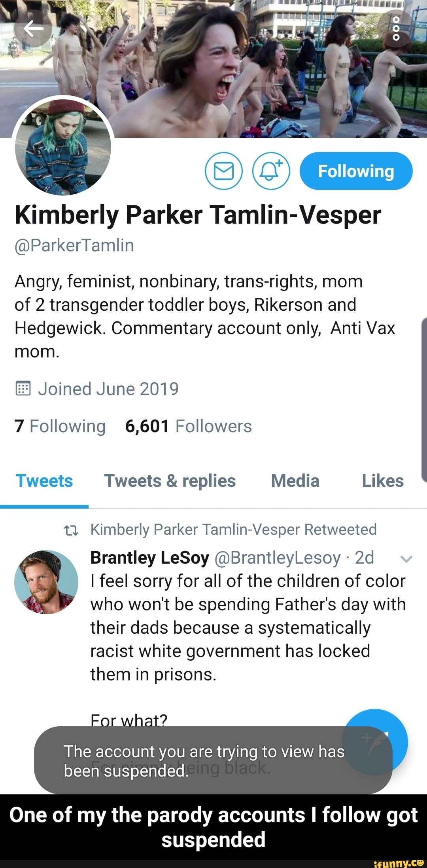View the 7 Following list

tap(60, 426)
